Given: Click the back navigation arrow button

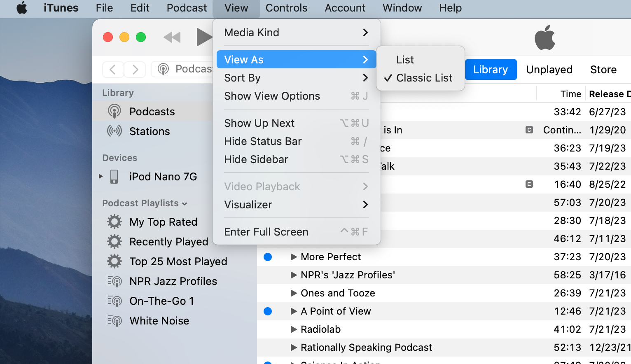Looking at the screenshot, I should 113,69.
